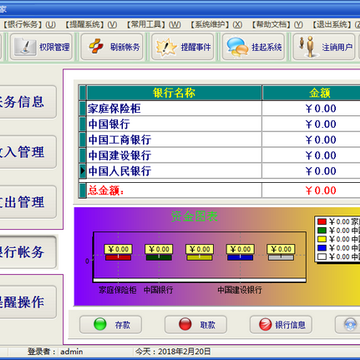Open the 退出系统 menu
This screenshot has width=360, height=360.
click(336, 24)
